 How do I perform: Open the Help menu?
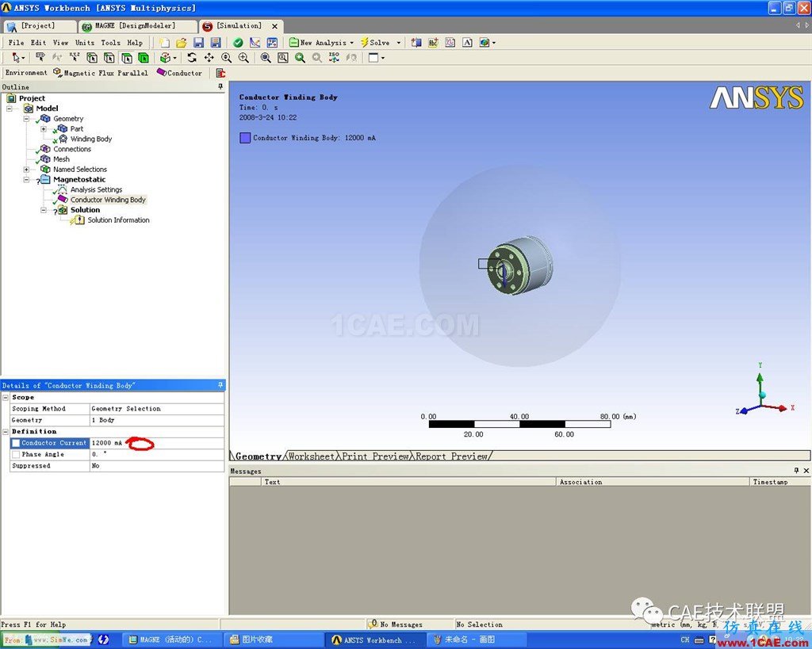click(x=135, y=43)
